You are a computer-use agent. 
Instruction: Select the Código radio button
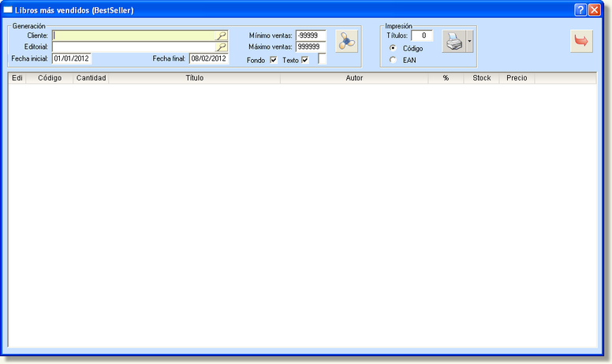pyautogui.click(x=393, y=48)
